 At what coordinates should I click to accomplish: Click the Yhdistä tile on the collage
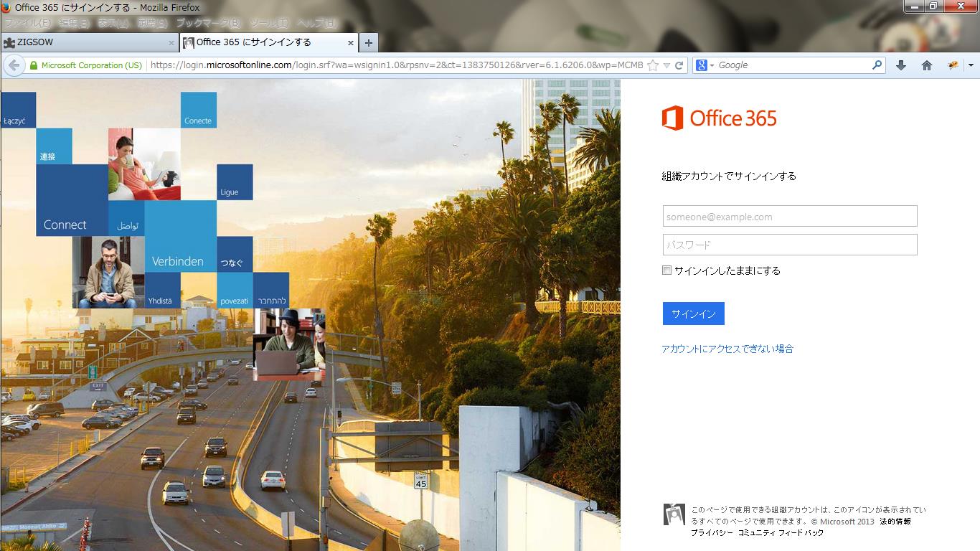click(163, 291)
